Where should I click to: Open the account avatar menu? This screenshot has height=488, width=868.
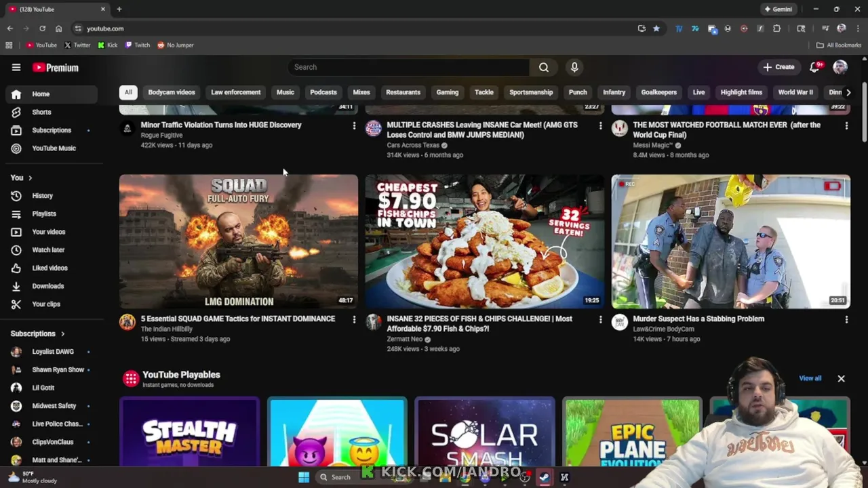coord(840,67)
